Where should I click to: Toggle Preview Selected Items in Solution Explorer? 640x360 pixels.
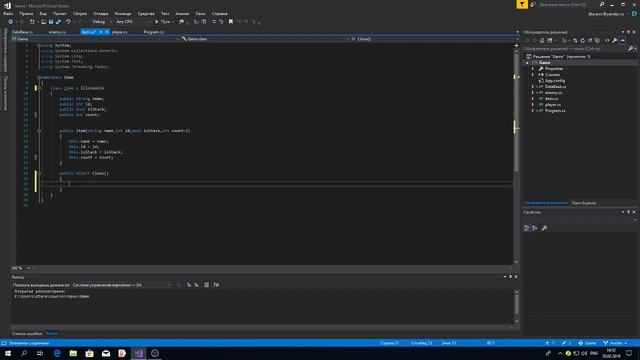622,40
